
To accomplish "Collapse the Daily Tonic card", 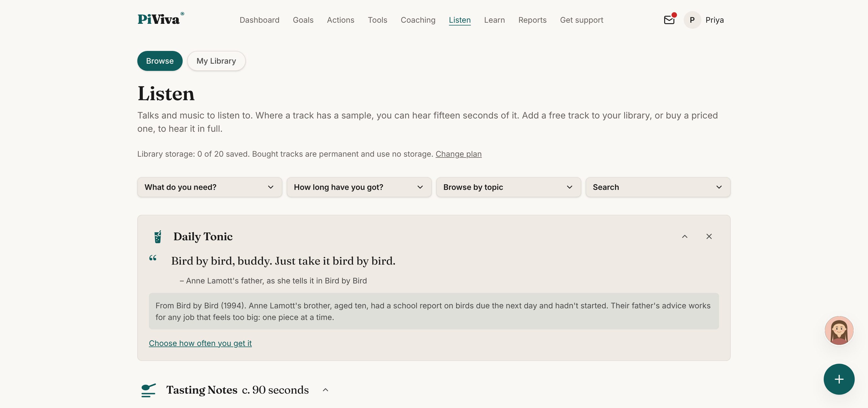I will point(685,236).
